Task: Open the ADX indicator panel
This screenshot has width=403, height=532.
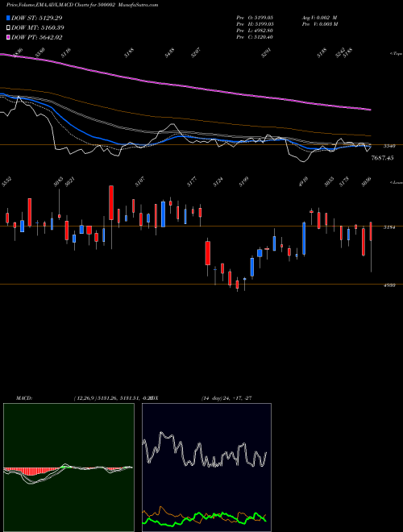Action: (206, 468)
